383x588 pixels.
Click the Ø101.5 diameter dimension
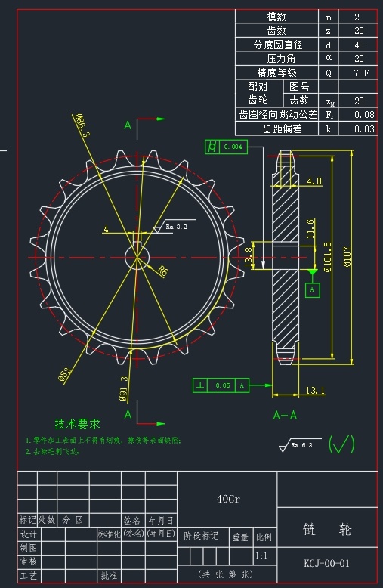pos(327,256)
